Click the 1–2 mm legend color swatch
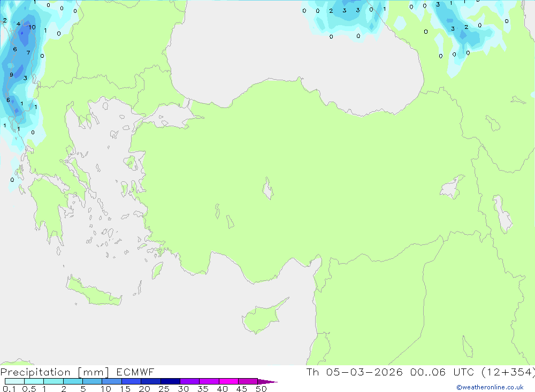Viewport: 535px width, 392px height. click(53, 381)
